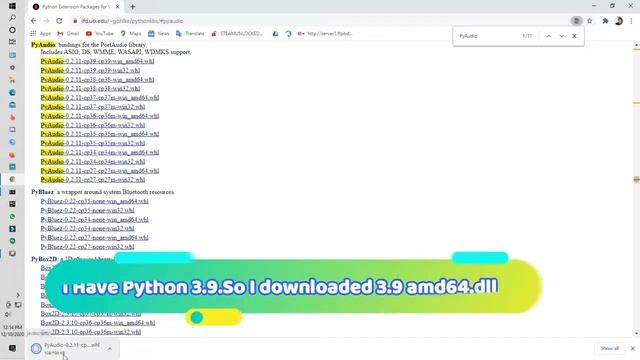Download PyAudio cp39 win32 wheel

click(90, 70)
